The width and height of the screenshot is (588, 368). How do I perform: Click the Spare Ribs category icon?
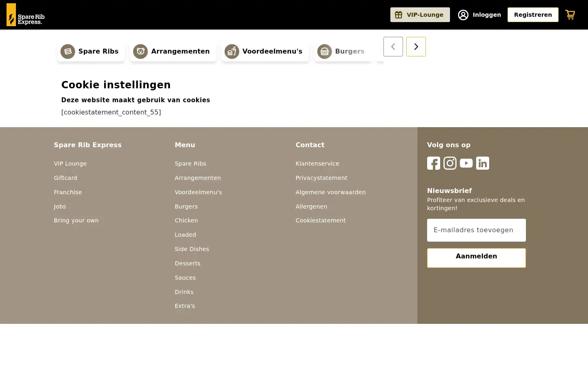(x=68, y=52)
